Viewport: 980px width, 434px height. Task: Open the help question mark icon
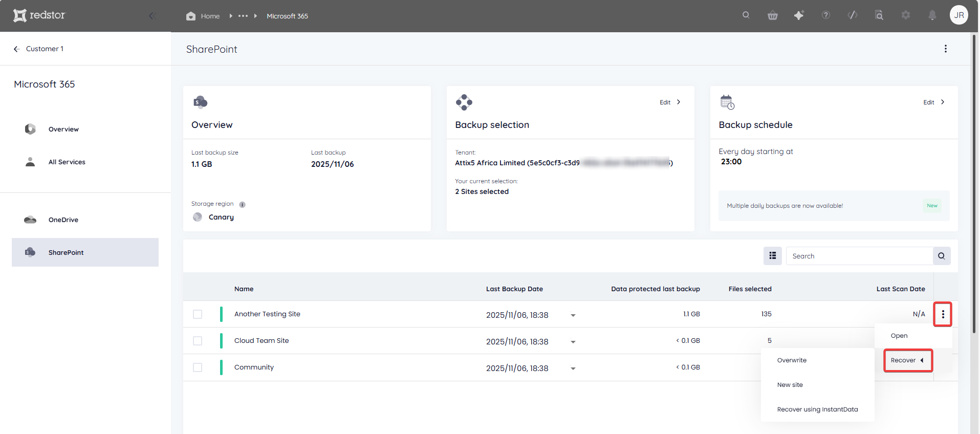coord(826,15)
